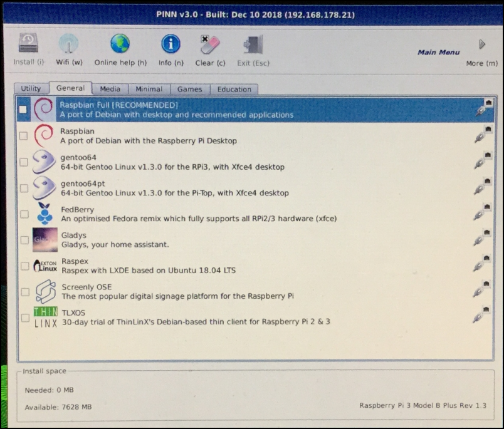Click 'A port of Debian with the Raspberry Pi Desktop'

click(149, 141)
